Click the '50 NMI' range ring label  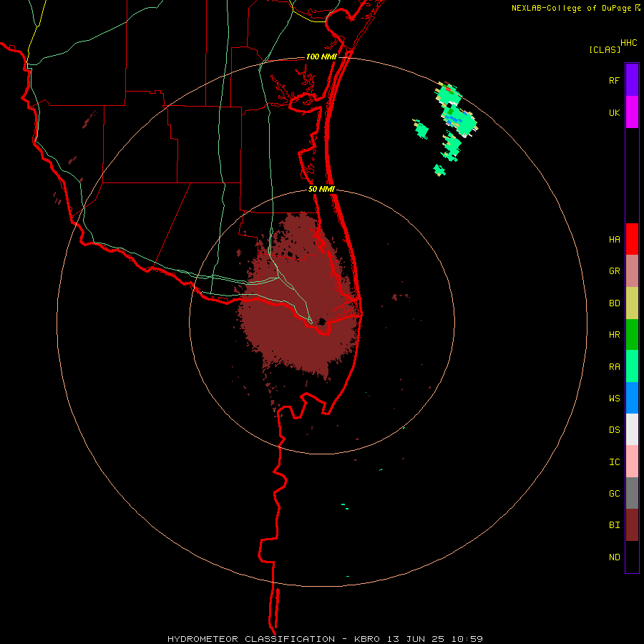coord(321,189)
